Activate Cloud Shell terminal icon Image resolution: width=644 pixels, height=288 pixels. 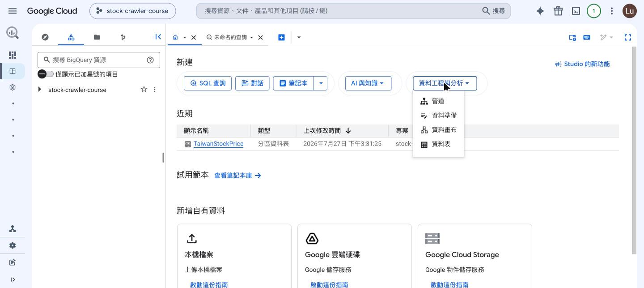coord(576,11)
